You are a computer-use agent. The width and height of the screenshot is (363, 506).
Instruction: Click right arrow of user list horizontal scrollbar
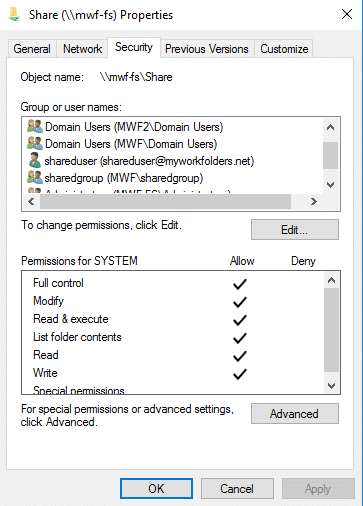(x=313, y=201)
